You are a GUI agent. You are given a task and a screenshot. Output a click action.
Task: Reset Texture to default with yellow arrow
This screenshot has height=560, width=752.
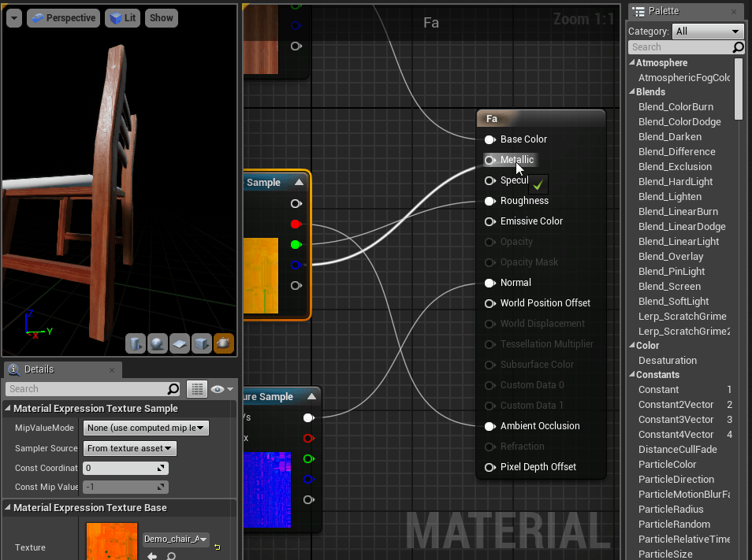tap(218, 547)
